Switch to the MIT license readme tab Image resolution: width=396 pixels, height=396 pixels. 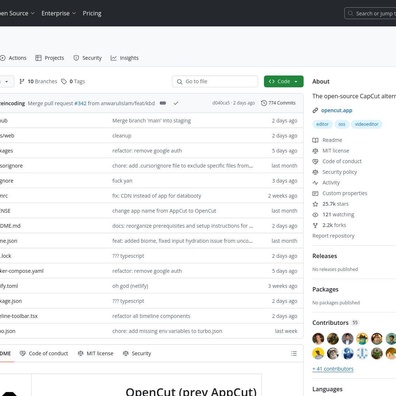click(95, 353)
